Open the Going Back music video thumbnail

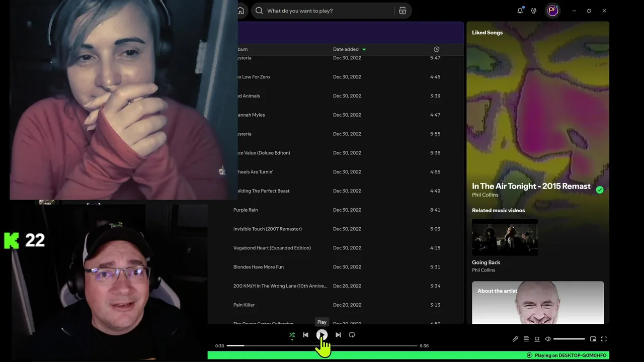click(505, 237)
